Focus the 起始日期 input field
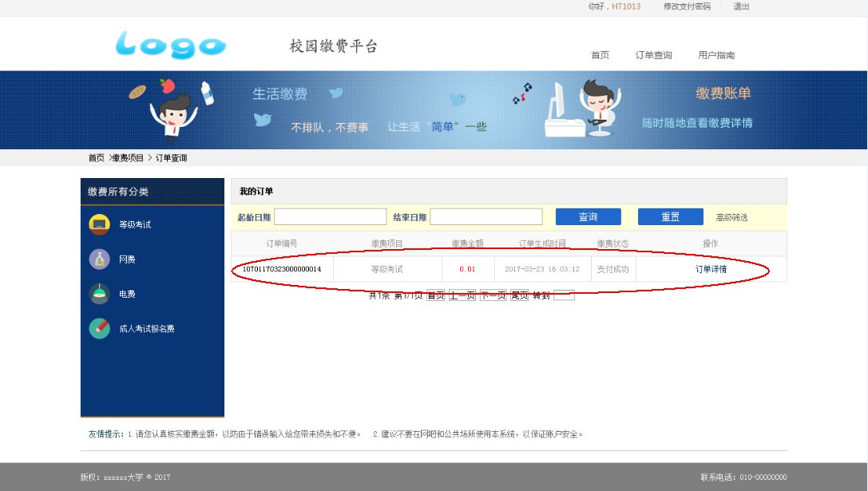 [330, 216]
